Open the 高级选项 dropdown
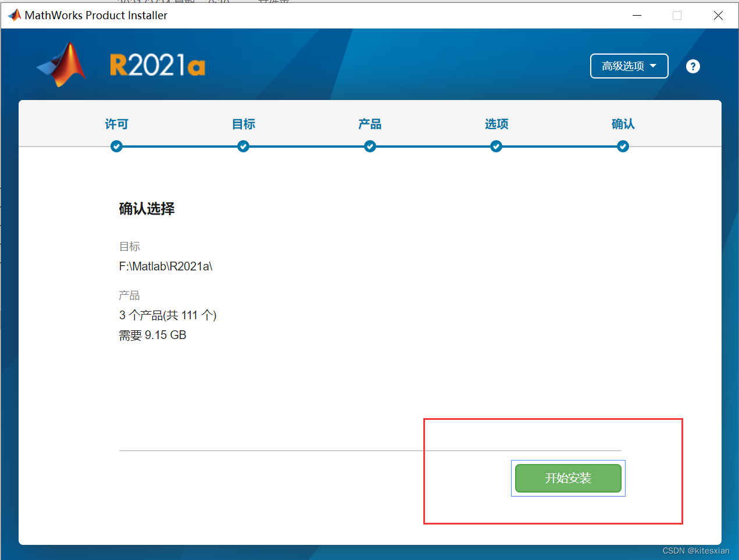This screenshot has height=560, width=739. pyautogui.click(x=629, y=66)
